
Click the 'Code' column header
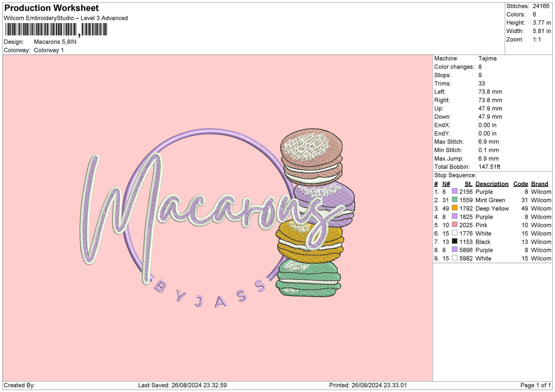(x=520, y=184)
